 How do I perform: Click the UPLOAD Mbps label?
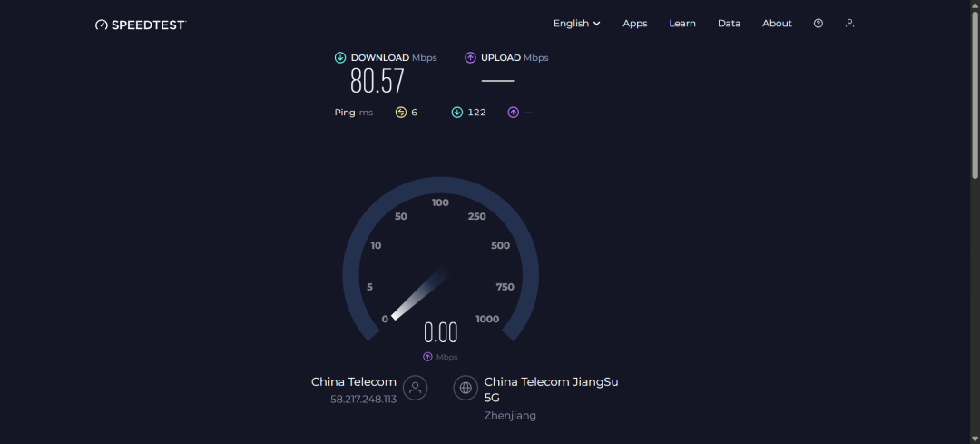(x=514, y=57)
